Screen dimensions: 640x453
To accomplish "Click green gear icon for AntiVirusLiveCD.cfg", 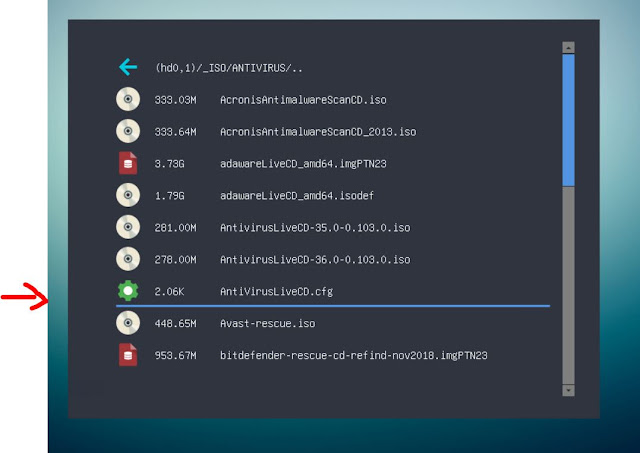I will (128, 291).
